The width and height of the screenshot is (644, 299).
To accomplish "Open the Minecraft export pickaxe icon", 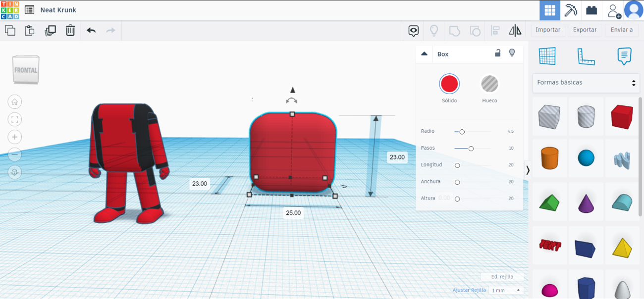I will click(571, 10).
